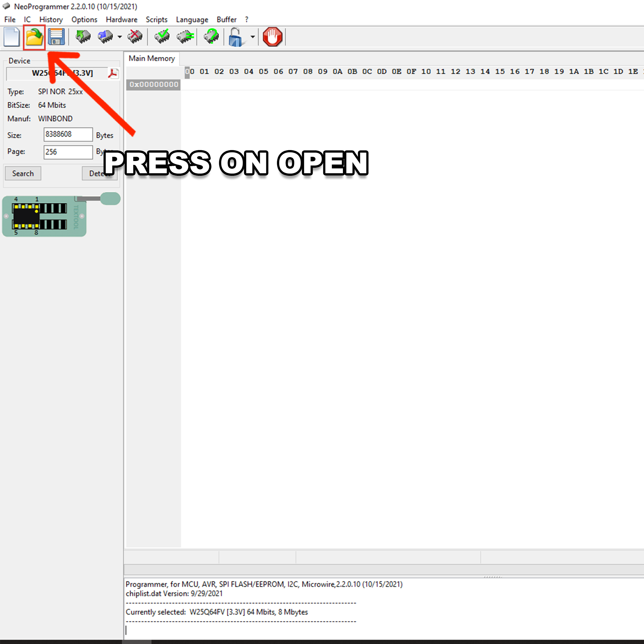Click the Erase IC red-cross chip icon

135,37
